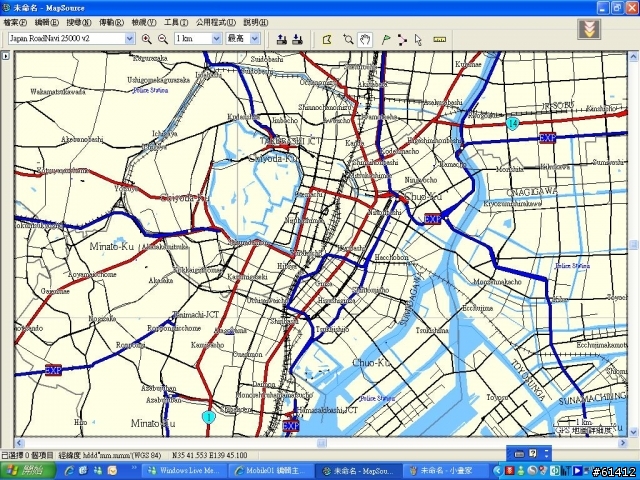The height and width of the screenshot is (480, 640).
Task: Click horizontal scrollbar right arrow
Action: coord(623,443)
